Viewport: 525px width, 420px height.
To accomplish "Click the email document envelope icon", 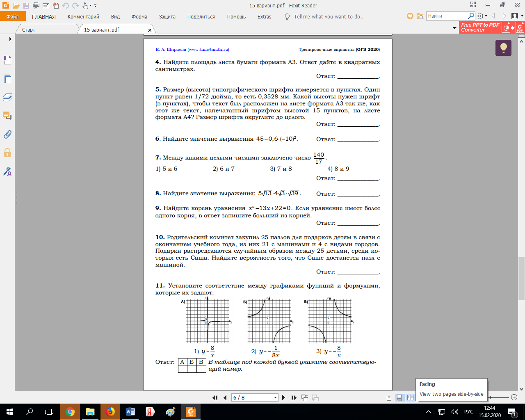I will tap(46, 6).
